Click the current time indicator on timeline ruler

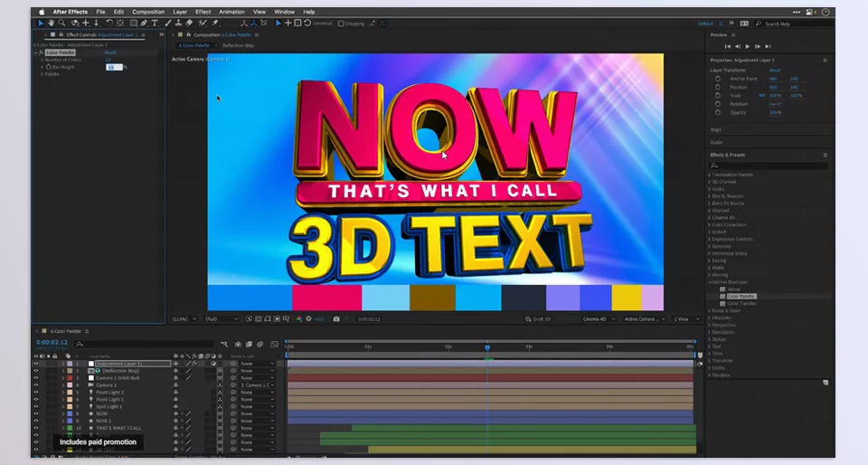(487, 347)
